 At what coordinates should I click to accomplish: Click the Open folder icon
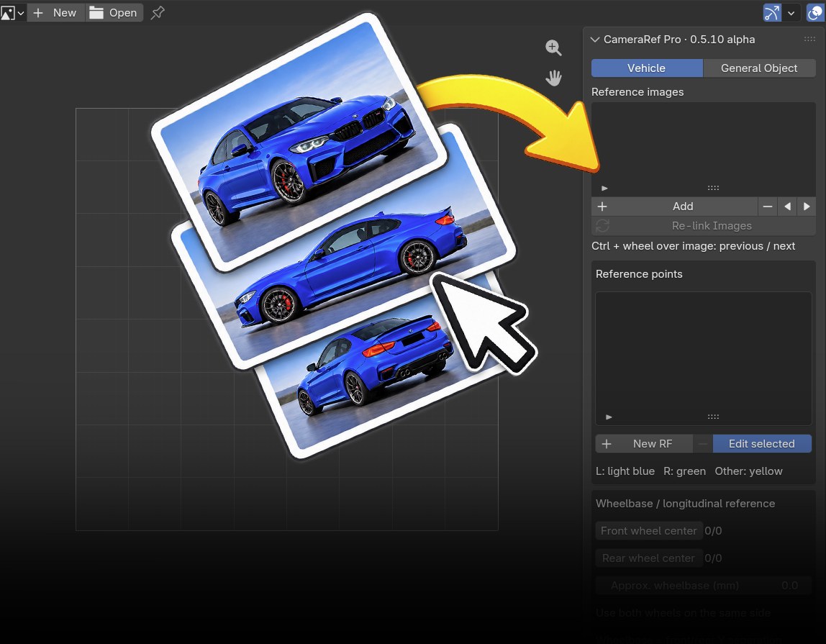click(96, 13)
